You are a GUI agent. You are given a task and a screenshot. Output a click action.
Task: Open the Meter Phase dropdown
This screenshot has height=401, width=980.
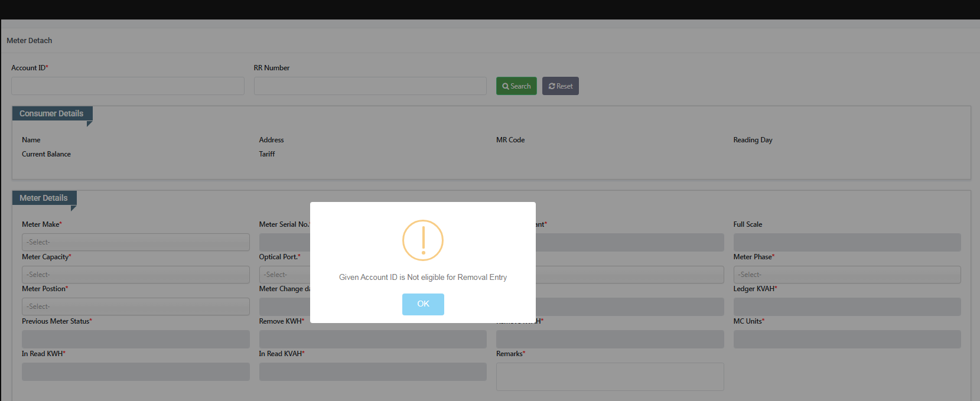847,275
